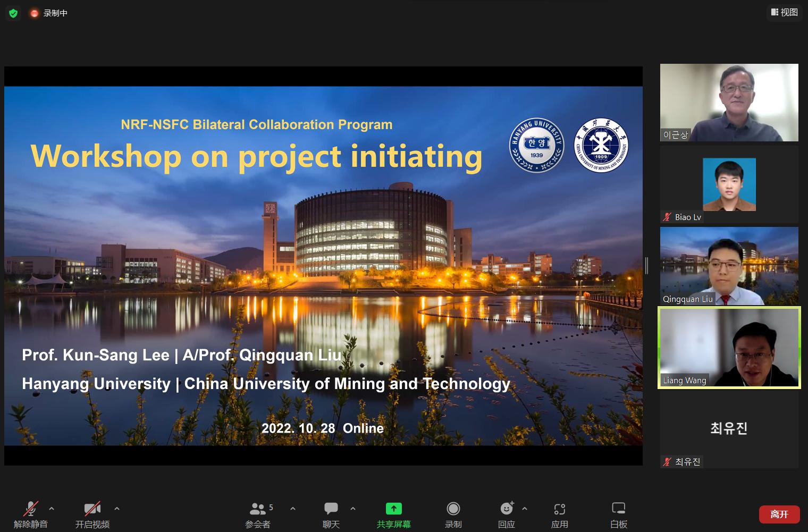Open the whiteboard tool

(x=618, y=509)
